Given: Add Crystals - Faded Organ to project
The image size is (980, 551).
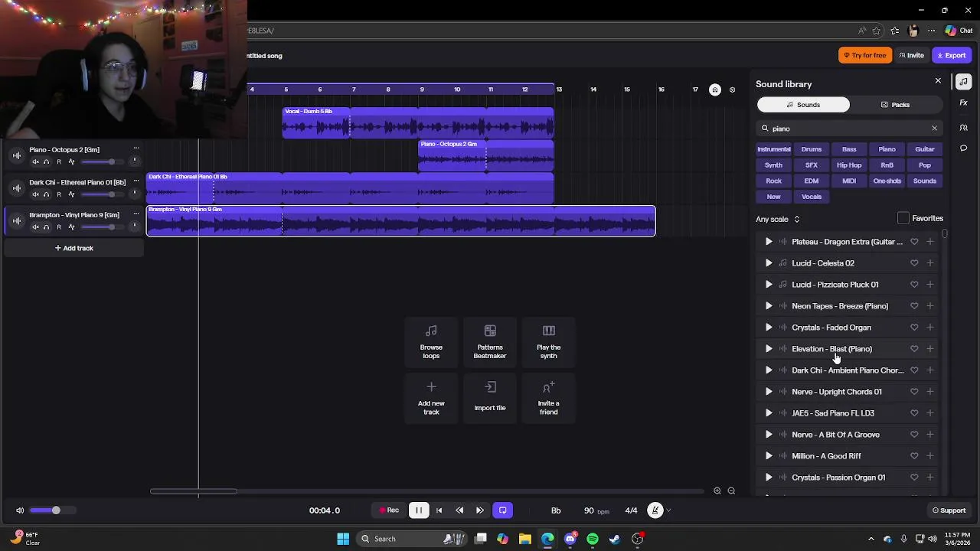Looking at the screenshot, I should pyautogui.click(x=930, y=328).
